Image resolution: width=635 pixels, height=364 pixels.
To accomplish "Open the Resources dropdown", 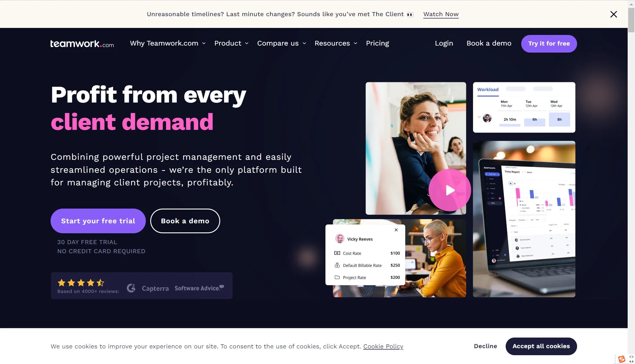I will (336, 43).
